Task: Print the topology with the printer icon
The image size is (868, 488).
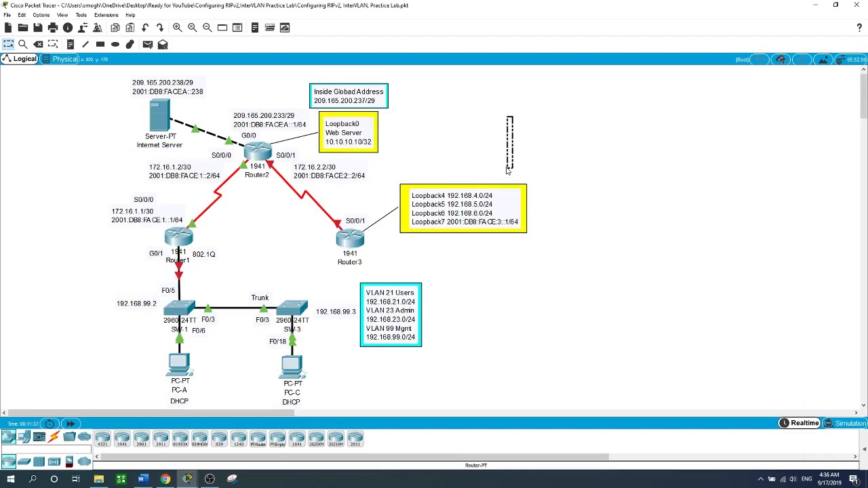Action: pos(52,28)
